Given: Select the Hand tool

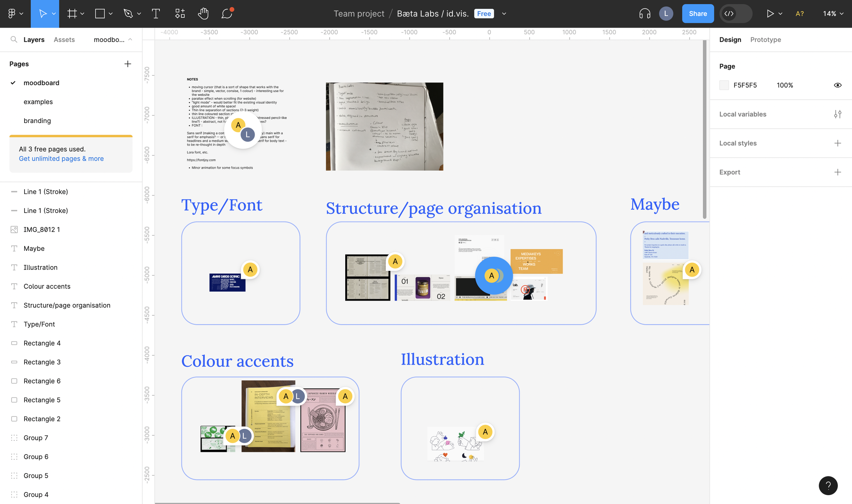Looking at the screenshot, I should [x=203, y=14].
